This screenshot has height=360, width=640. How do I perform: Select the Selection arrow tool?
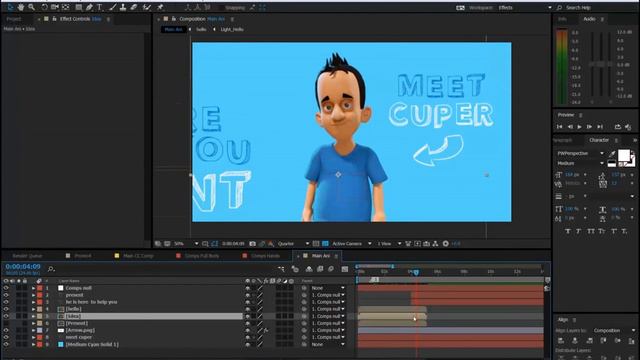click(10, 7)
